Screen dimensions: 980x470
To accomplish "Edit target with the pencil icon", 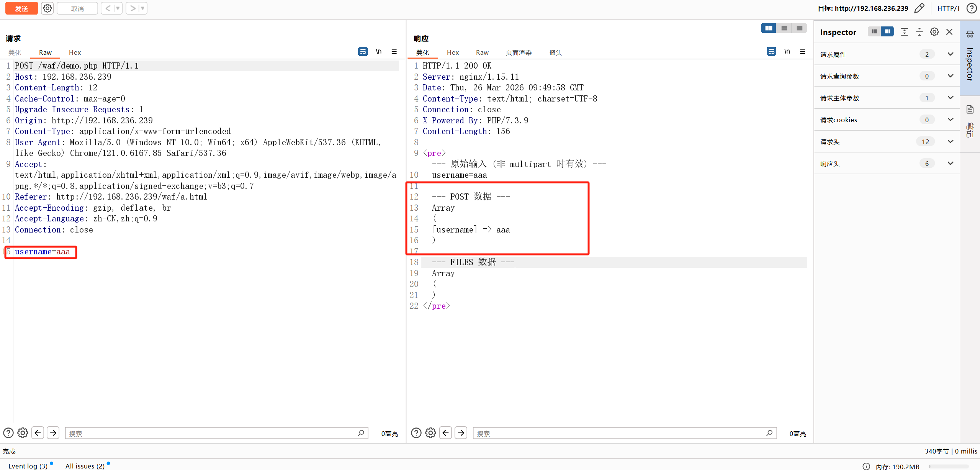I will click(x=919, y=8).
